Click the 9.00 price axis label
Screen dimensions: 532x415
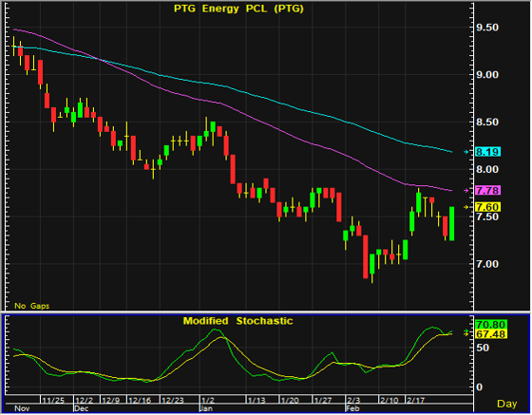click(487, 75)
